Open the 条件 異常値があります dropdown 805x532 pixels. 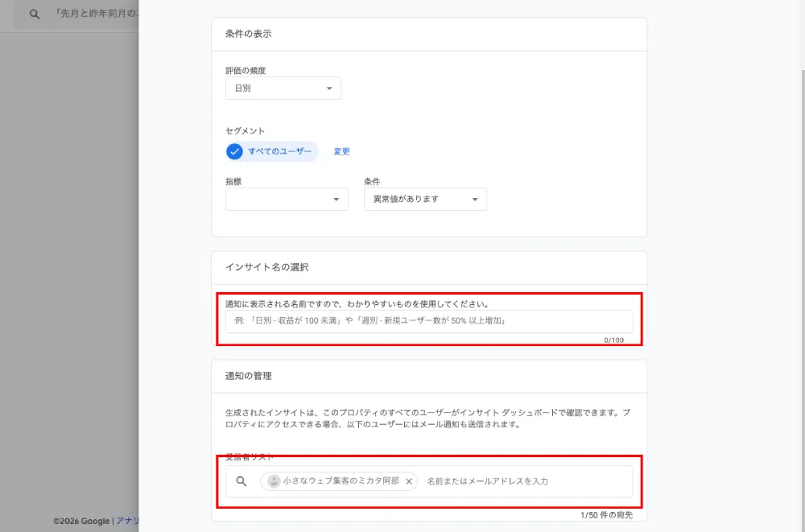(426, 200)
